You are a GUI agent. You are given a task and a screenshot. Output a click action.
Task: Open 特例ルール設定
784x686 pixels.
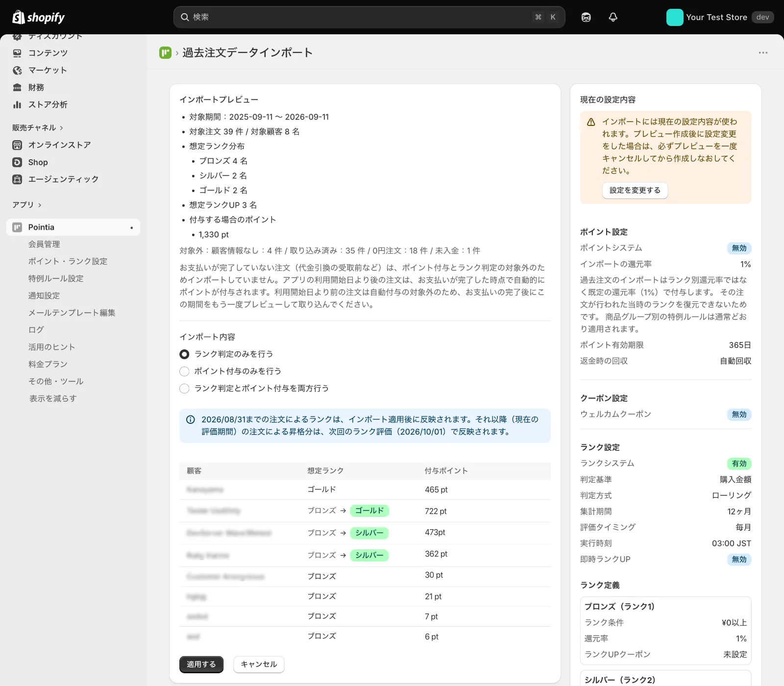(x=56, y=278)
